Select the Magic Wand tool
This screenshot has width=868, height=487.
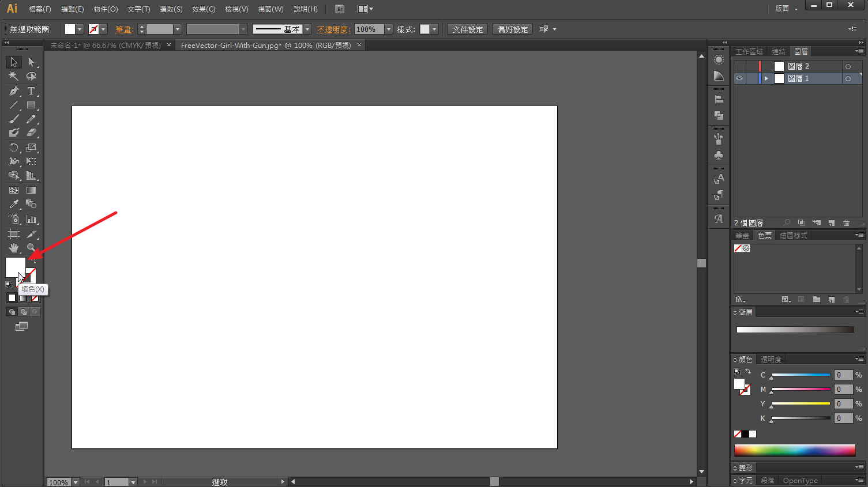[14, 76]
